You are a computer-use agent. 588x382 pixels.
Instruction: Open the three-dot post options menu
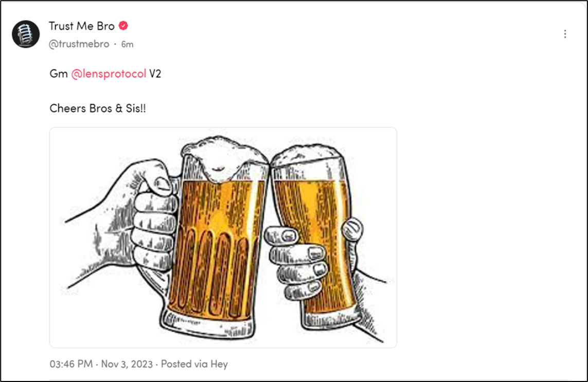click(x=565, y=34)
